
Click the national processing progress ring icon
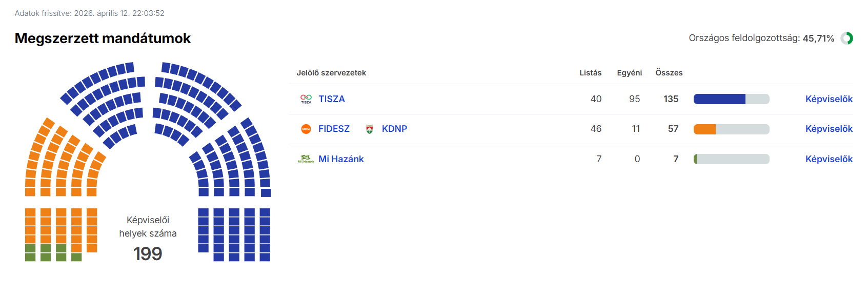847,38
